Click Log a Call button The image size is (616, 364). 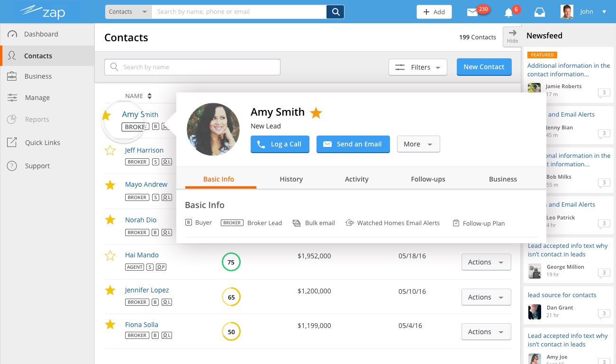(280, 144)
